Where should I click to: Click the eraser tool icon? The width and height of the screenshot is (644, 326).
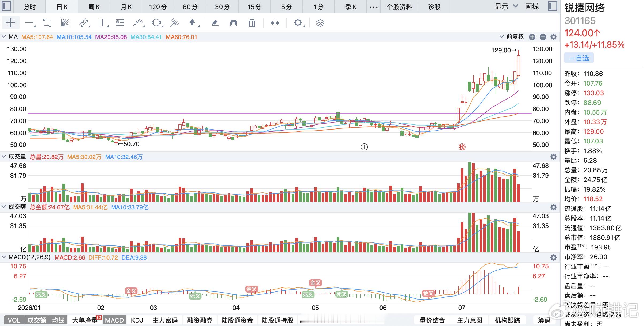point(215,23)
